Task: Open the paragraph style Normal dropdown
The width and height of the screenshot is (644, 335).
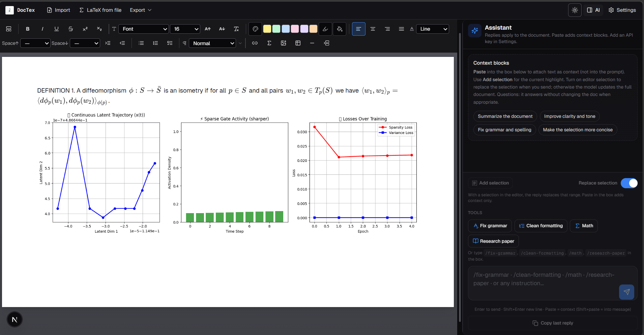Action: coord(212,43)
